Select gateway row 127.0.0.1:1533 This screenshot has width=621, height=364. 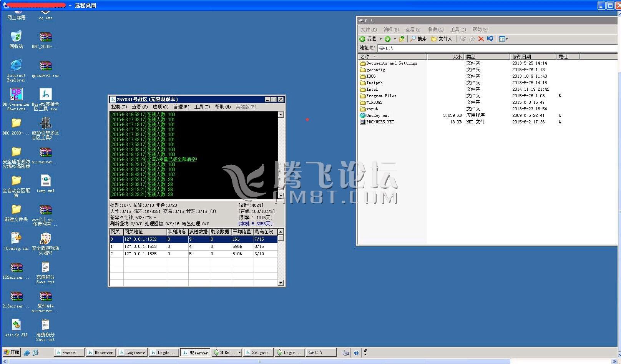(x=140, y=246)
